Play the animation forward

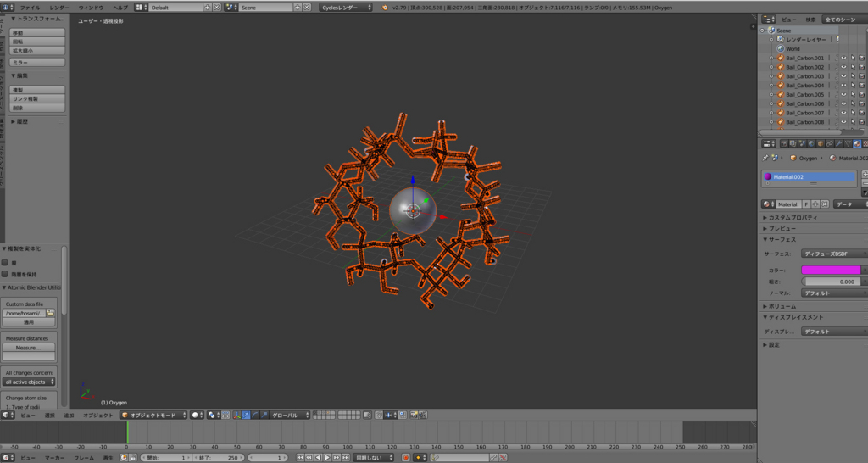coord(327,457)
